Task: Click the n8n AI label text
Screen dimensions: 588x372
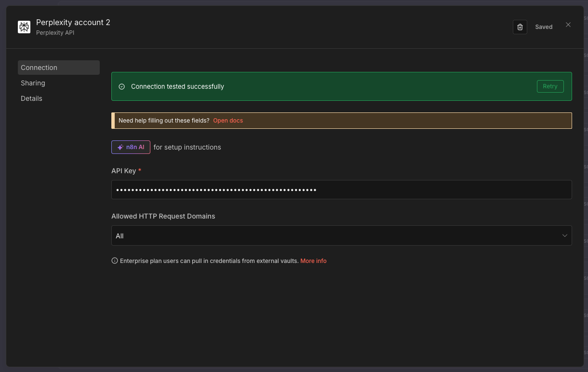Action: click(135, 147)
